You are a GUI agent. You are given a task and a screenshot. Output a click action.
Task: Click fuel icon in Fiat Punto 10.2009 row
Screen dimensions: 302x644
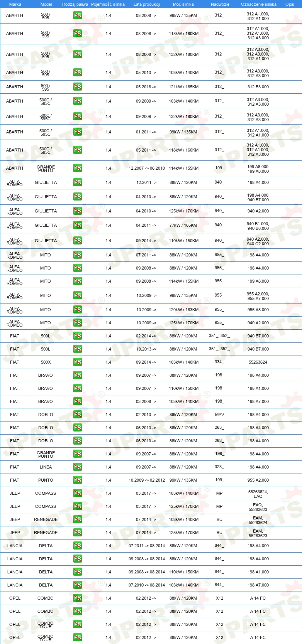coord(77,480)
